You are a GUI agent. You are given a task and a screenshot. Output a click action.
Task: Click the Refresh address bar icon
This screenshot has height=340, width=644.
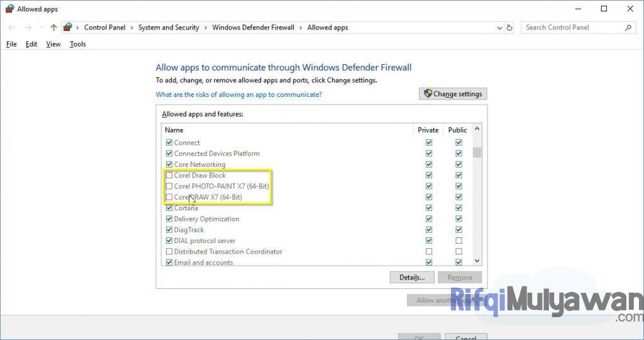(509, 28)
